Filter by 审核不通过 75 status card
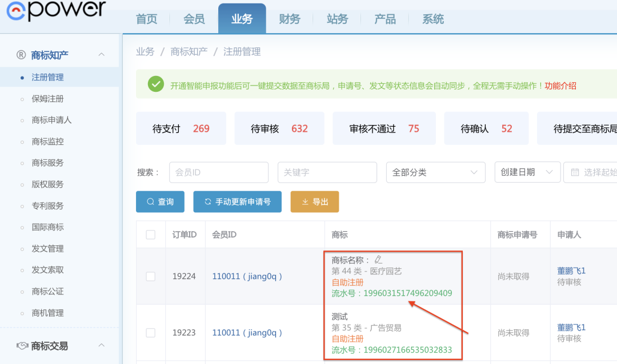617x364 pixels. click(x=384, y=128)
